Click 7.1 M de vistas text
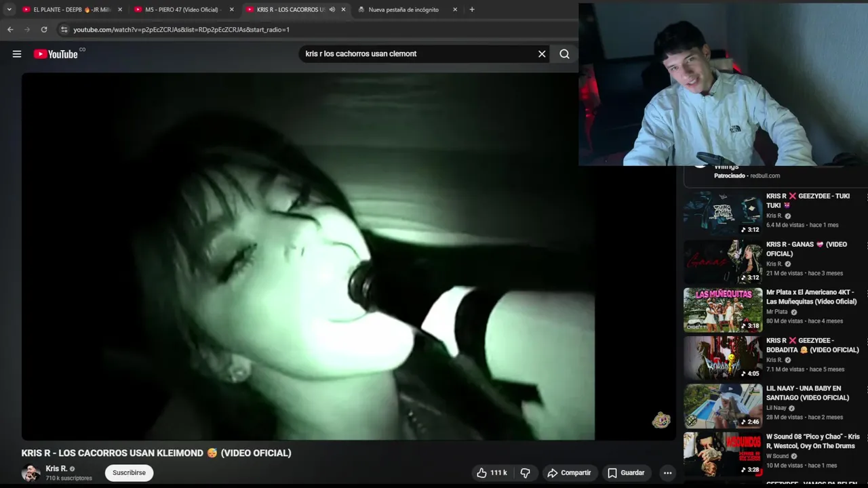This screenshot has width=868, height=488. [x=785, y=369]
